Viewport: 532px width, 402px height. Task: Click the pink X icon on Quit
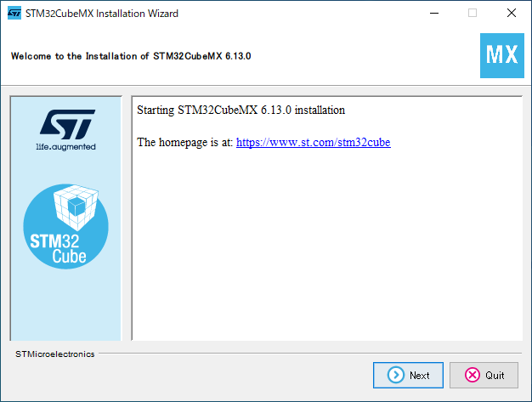pos(473,375)
